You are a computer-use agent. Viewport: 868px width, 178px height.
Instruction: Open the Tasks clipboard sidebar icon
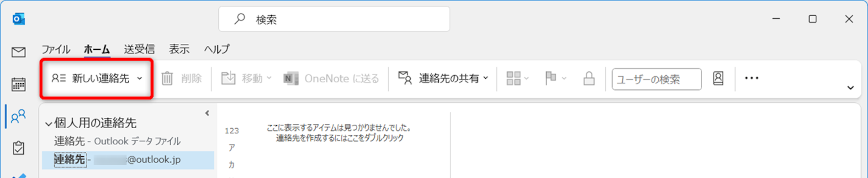[x=18, y=148]
